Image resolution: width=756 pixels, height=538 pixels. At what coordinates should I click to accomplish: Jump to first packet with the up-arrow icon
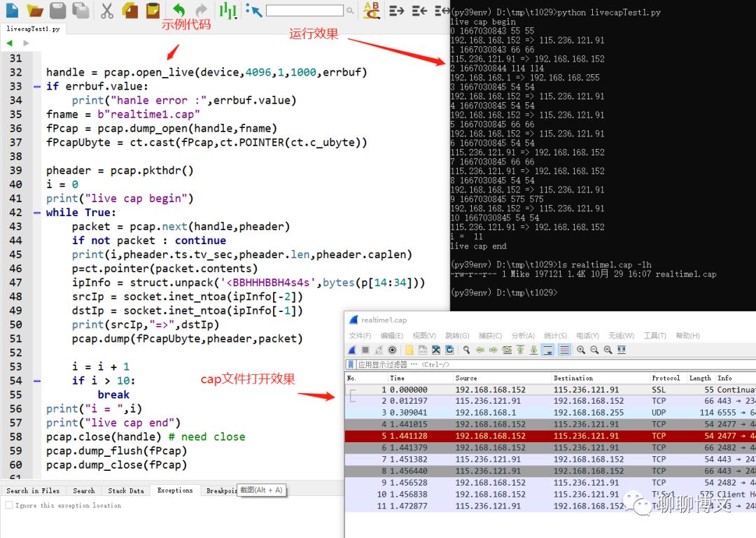pos(520,350)
